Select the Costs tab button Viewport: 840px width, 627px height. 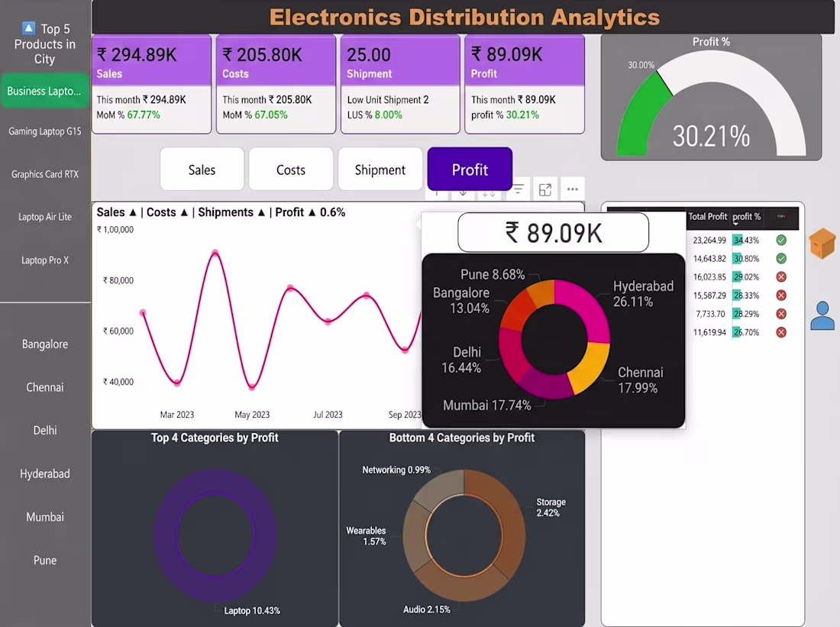point(291,170)
